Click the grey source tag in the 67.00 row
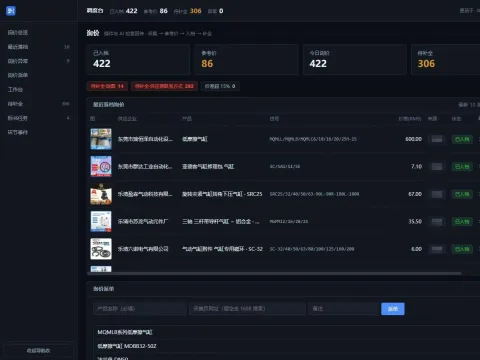The height and width of the screenshot is (360, 480). point(437,194)
